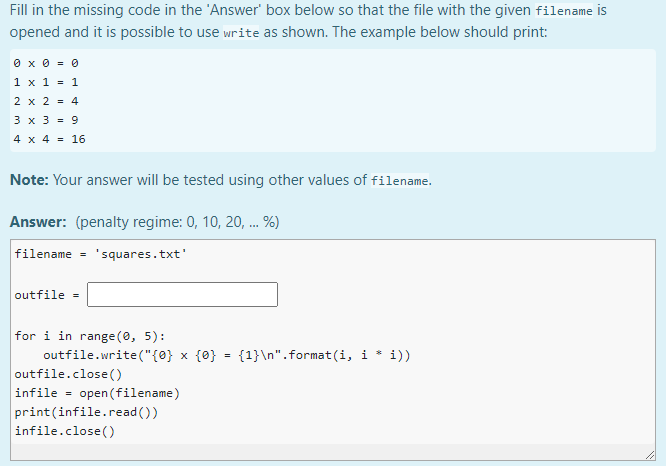Click the line "filename = 'squares.txt'"
Image resolution: width=666 pixels, height=466 pixels.
click(x=101, y=254)
